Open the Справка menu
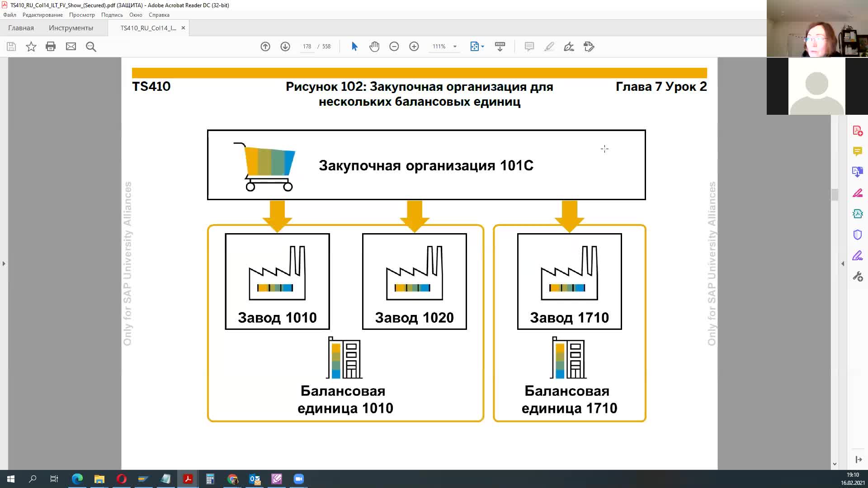Image resolution: width=868 pixels, height=488 pixels. coord(159,15)
